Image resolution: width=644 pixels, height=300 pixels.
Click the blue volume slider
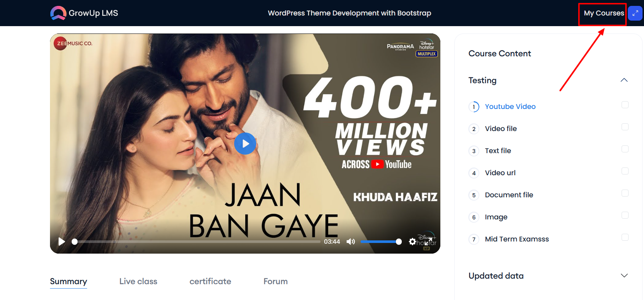(x=381, y=242)
